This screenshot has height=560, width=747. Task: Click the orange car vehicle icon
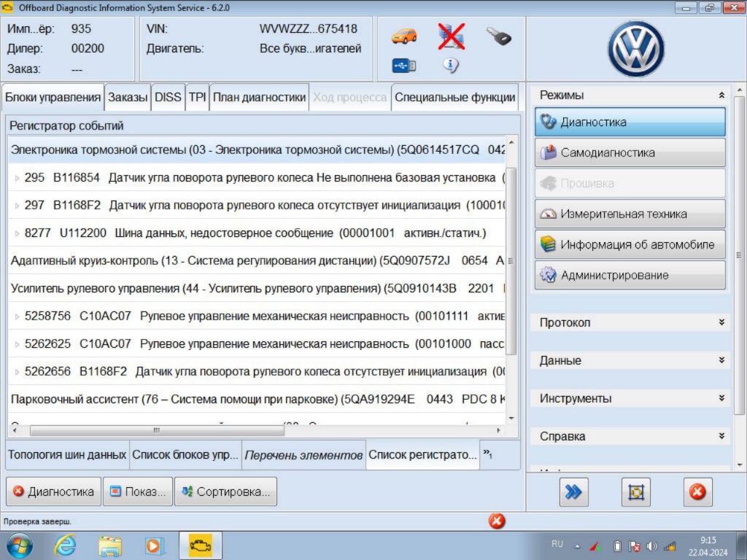[404, 36]
